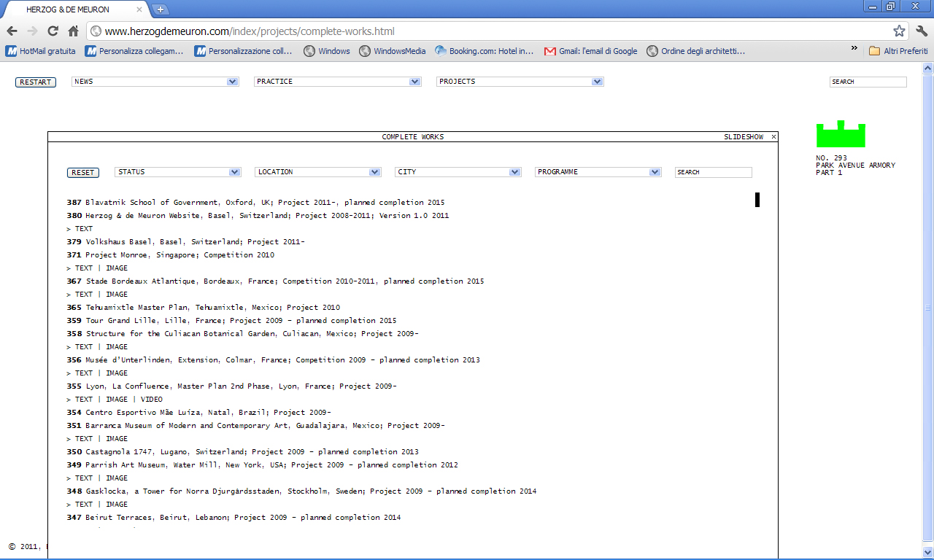Screen dimensions: 934x560
Task: Open the NEWS navigation menu
Action: point(155,82)
